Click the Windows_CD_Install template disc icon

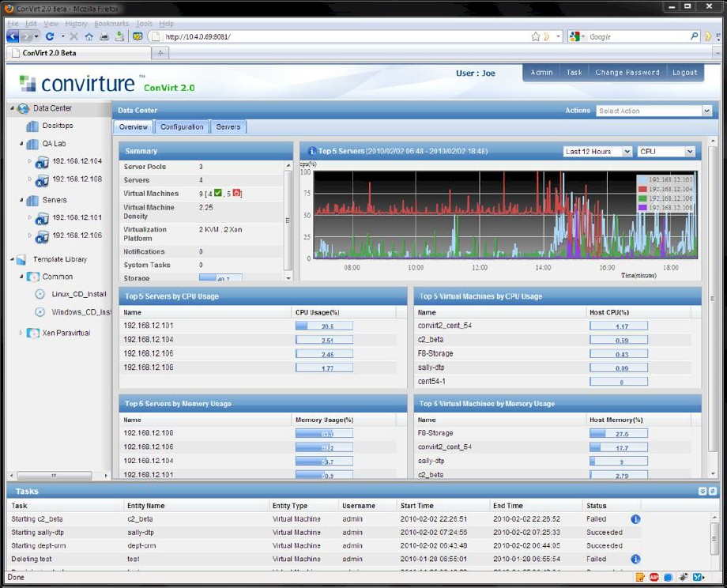[x=40, y=312]
